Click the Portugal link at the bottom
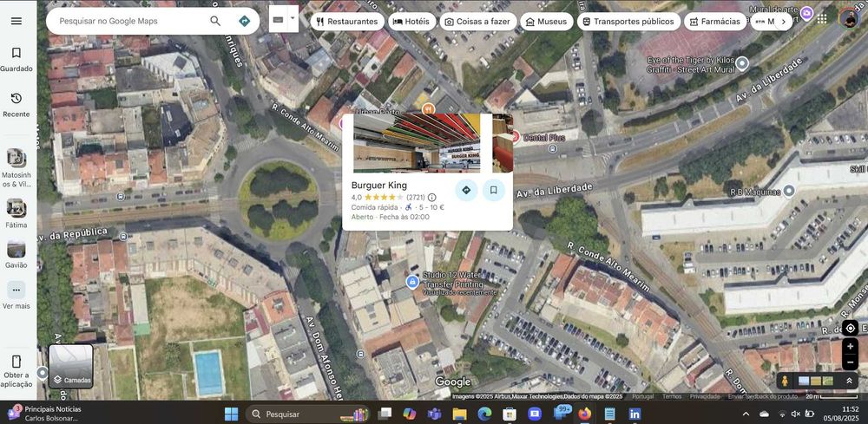Viewport: 868px width, 424px height. coord(642,396)
